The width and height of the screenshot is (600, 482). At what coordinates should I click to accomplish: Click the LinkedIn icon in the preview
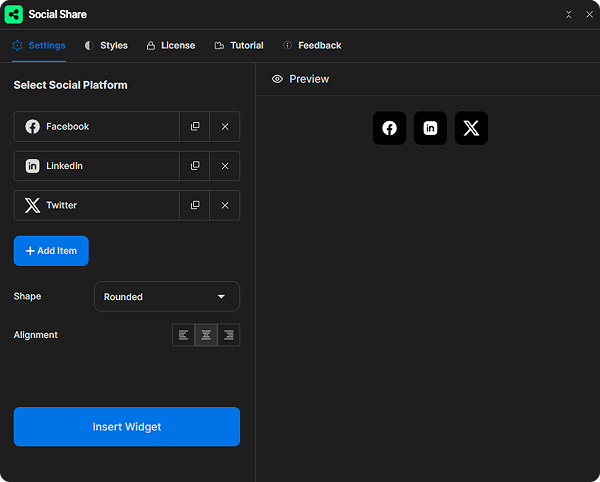click(x=430, y=128)
